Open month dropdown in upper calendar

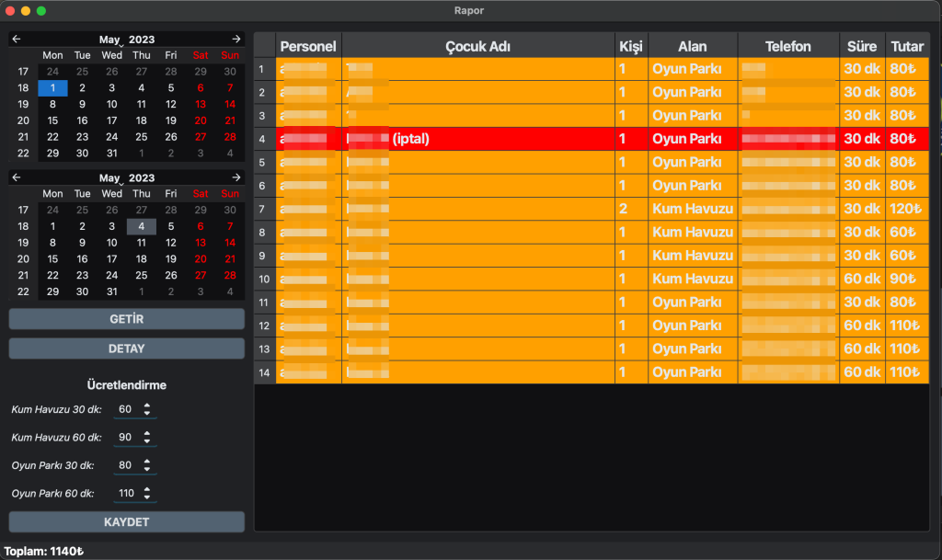point(110,40)
